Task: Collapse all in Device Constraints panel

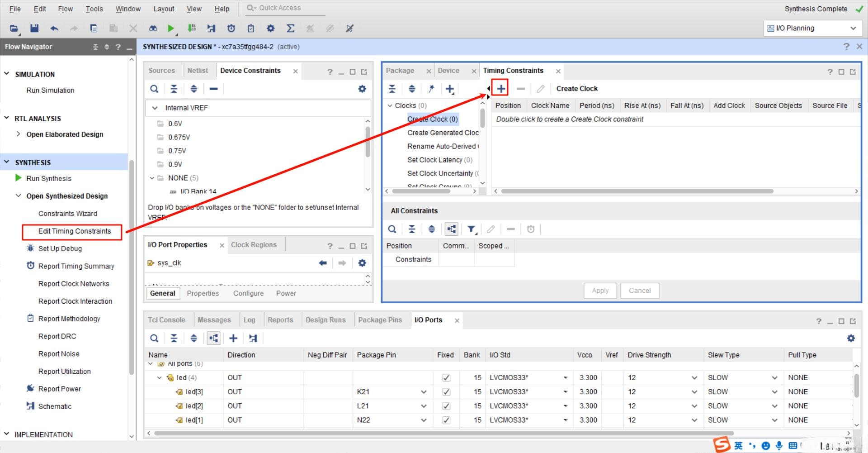Action: [174, 89]
